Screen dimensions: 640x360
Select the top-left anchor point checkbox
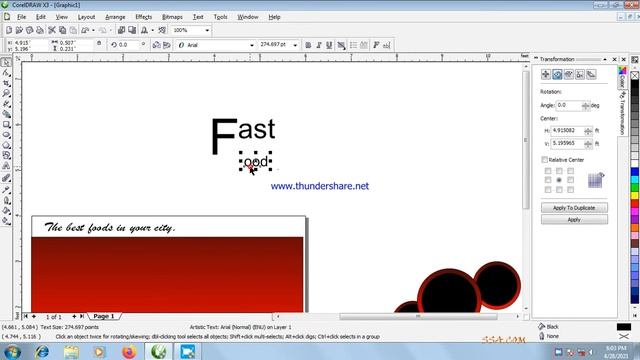click(x=548, y=171)
